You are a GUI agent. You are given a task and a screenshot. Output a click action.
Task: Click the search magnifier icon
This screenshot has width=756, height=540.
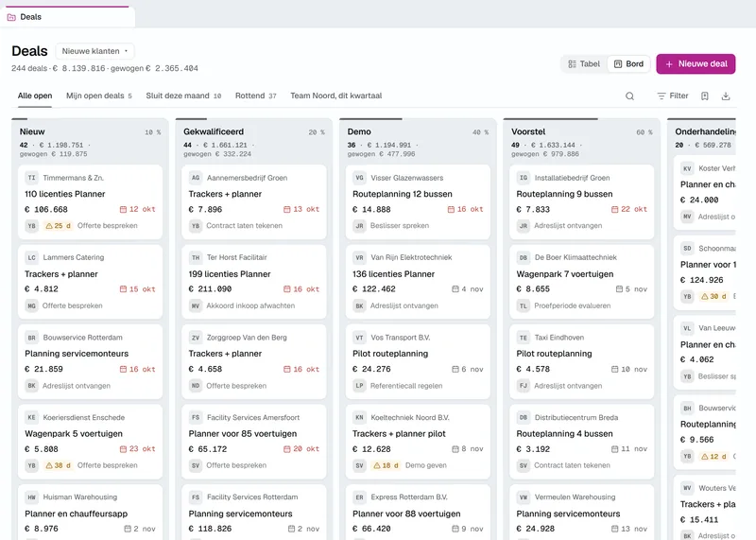pyautogui.click(x=629, y=96)
